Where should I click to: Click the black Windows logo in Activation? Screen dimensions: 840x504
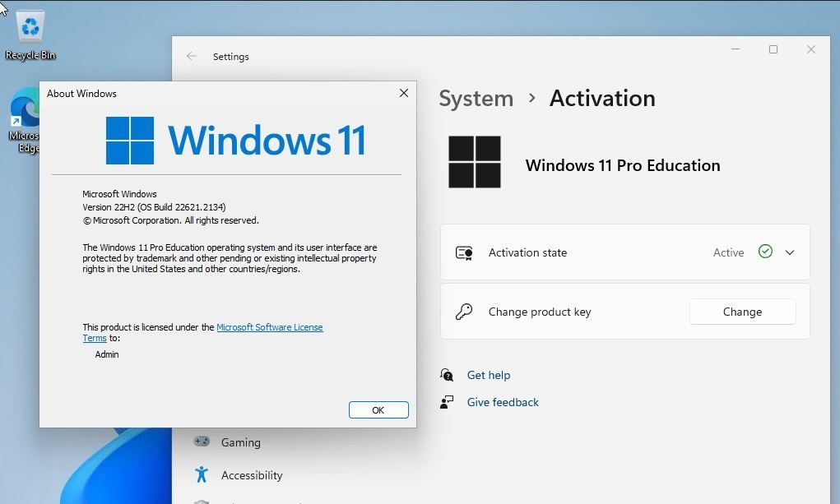pos(475,162)
